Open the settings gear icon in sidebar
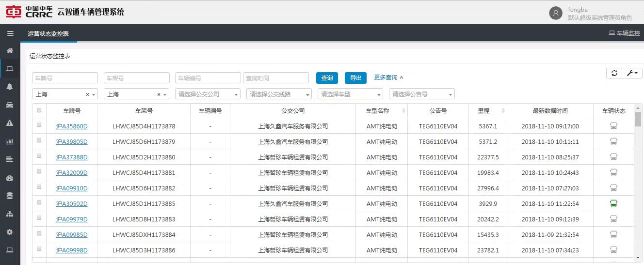 coord(10,232)
